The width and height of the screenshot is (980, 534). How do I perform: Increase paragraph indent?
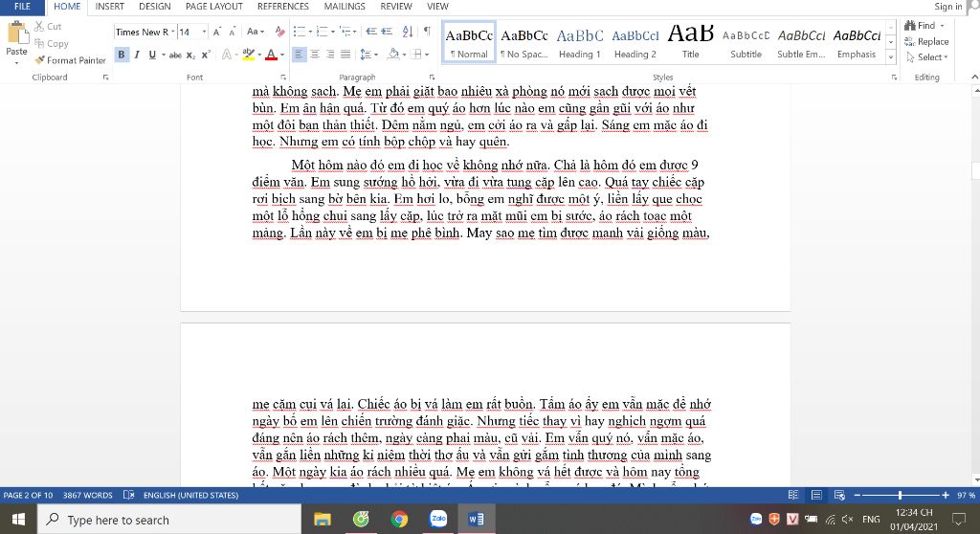tap(387, 32)
